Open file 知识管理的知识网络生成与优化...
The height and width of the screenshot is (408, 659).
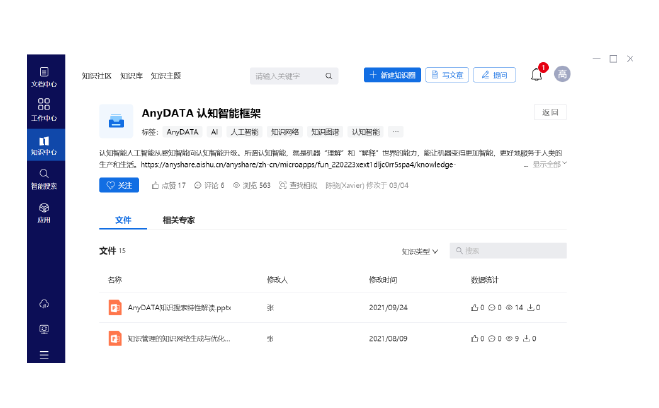179,338
